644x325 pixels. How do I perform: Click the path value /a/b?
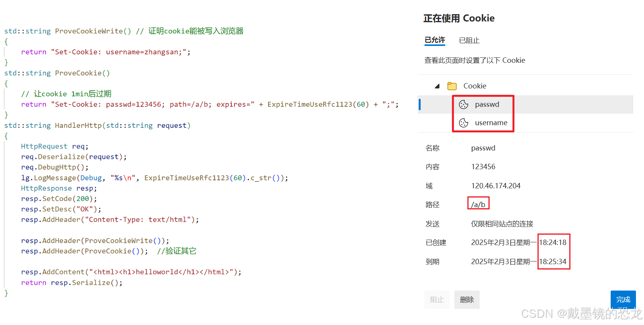click(478, 204)
